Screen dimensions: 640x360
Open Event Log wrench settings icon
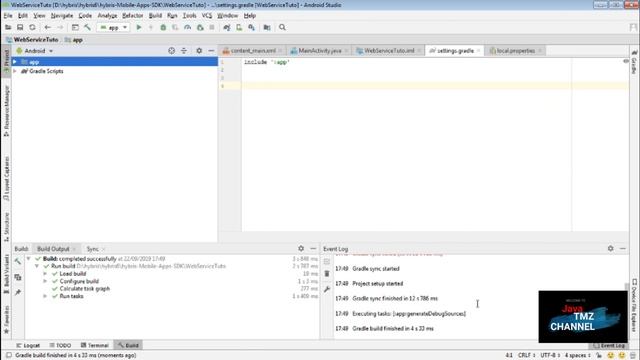327,289
